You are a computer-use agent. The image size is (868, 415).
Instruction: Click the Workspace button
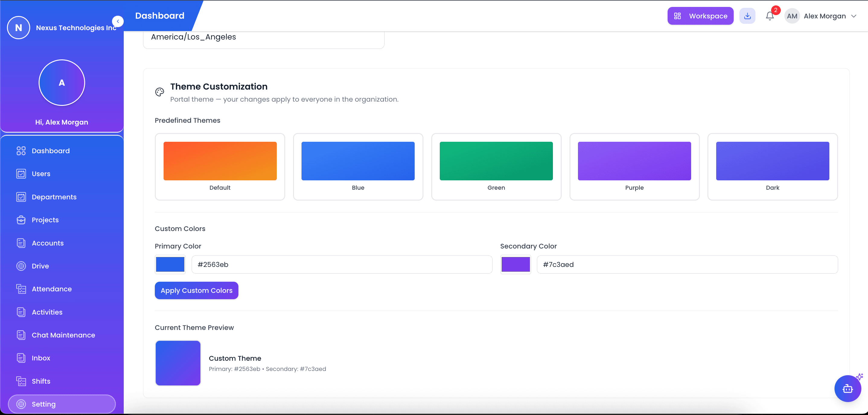click(x=700, y=16)
